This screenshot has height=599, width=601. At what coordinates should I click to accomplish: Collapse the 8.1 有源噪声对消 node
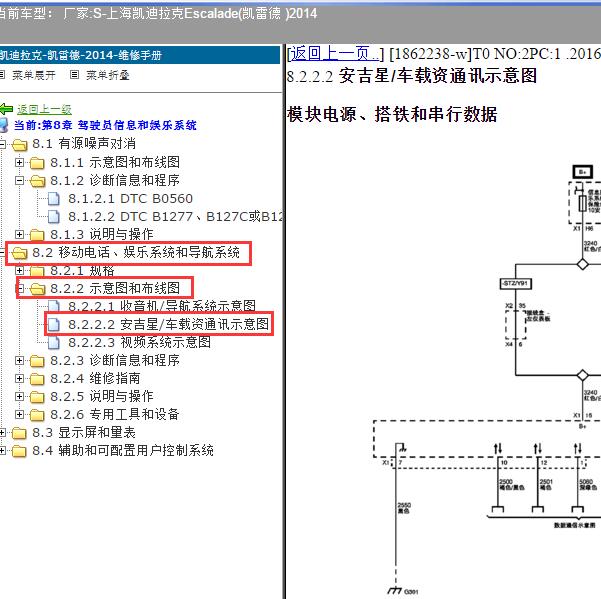(x=2, y=144)
